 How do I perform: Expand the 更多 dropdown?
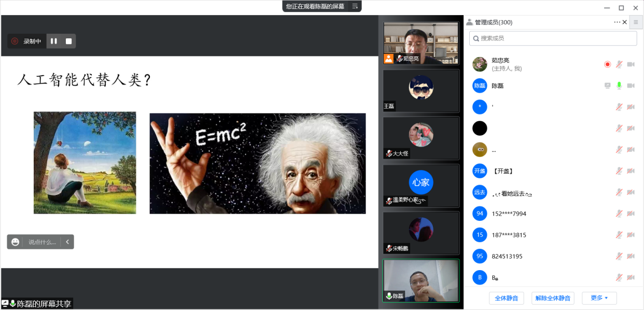pos(599,298)
